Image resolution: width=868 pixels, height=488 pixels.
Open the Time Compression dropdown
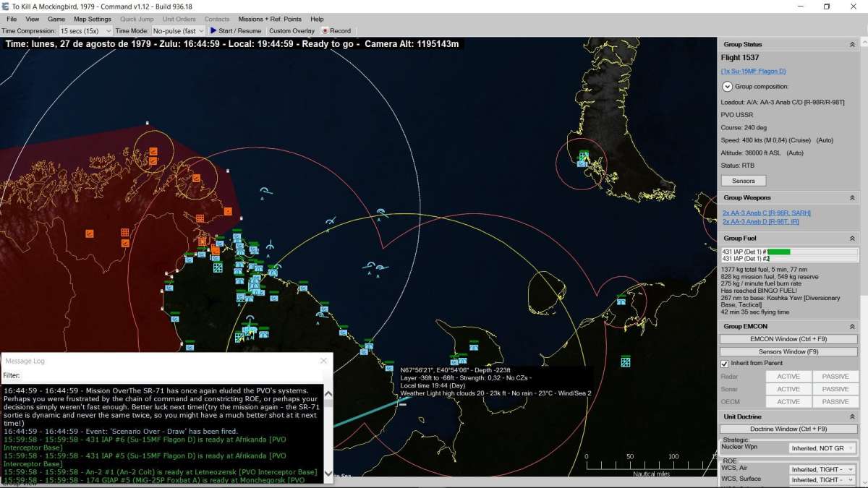85,31
